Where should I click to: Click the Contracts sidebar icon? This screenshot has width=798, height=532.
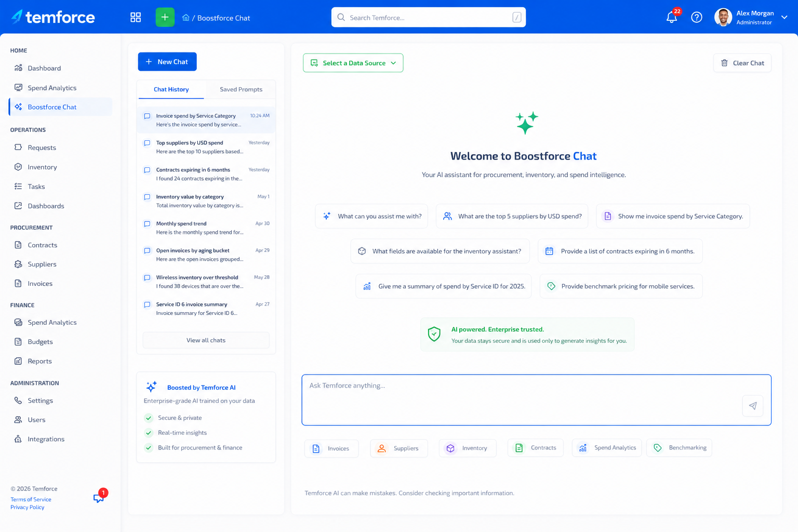[x=18, y=245]
